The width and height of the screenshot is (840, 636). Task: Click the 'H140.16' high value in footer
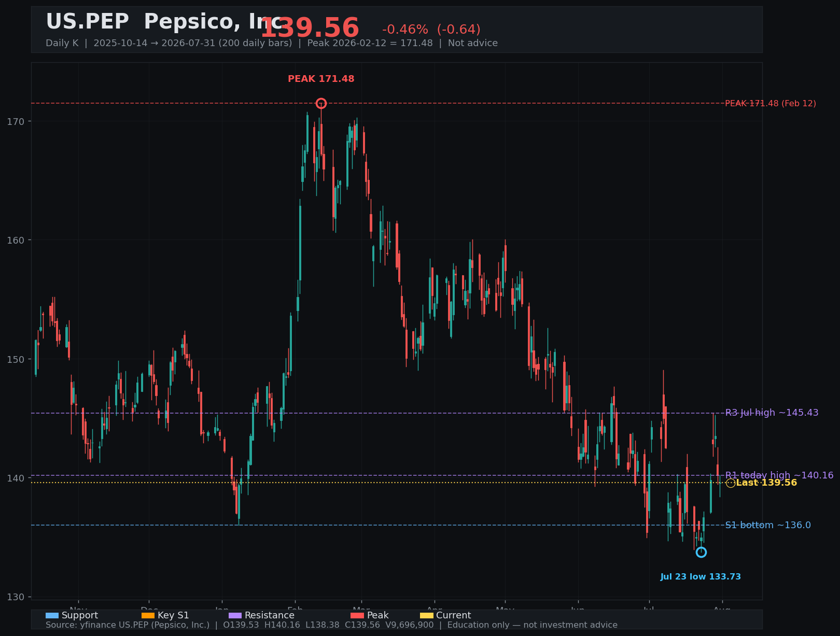(282, 625)
